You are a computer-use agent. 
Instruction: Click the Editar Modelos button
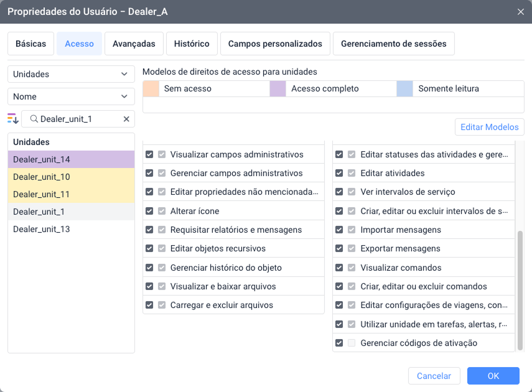[489, 127]
